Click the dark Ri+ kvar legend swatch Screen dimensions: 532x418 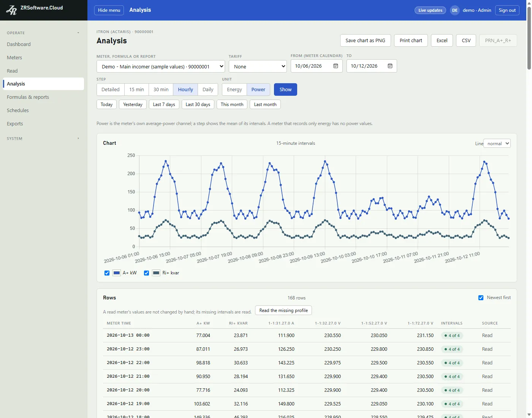click(156, 273)
